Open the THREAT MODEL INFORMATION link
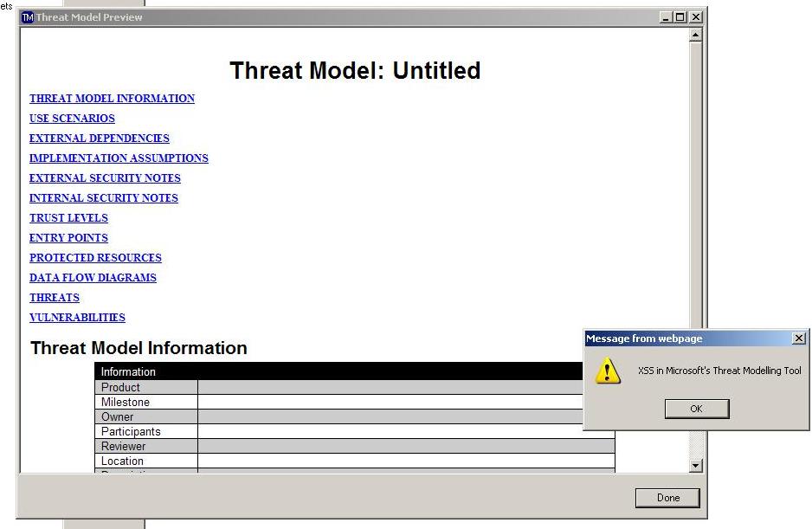The image size is (812, 529). [112, 99]
